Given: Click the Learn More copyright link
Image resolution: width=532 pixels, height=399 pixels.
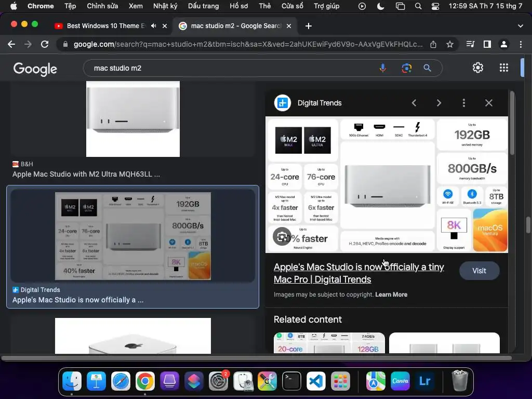Looking at the screenshot, I should (x=391, y=295).
